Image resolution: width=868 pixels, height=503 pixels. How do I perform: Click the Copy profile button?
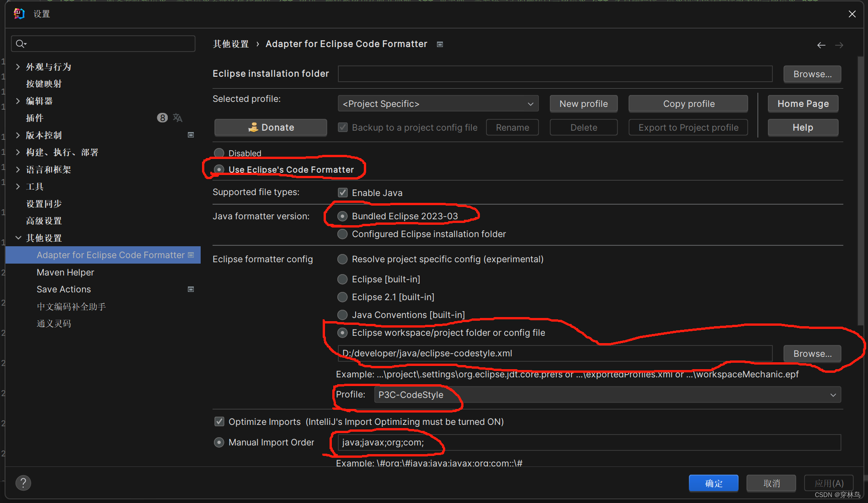pos(688,104)
